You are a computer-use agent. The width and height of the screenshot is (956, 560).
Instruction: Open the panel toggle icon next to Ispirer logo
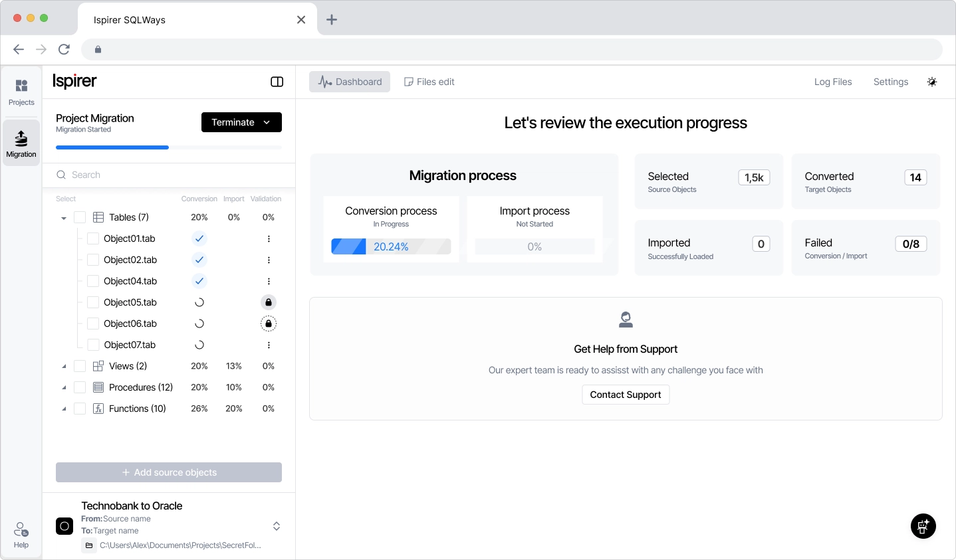[277, 82]
